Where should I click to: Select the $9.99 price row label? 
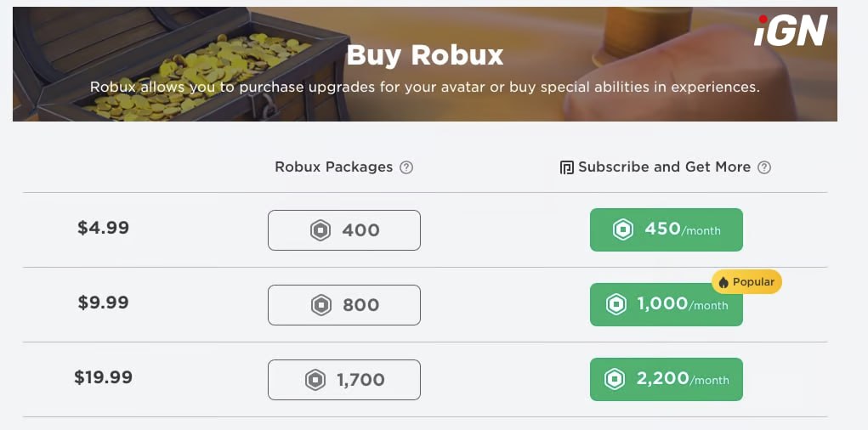[x=103, y=303]
